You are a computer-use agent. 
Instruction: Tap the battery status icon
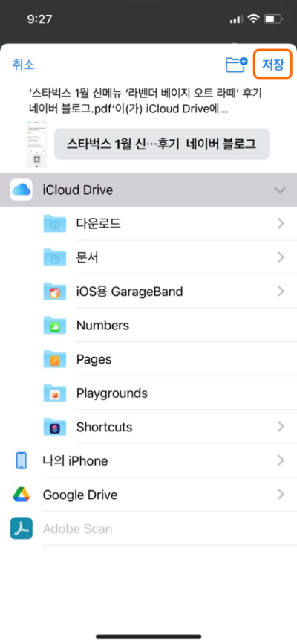tap(274, 19)
